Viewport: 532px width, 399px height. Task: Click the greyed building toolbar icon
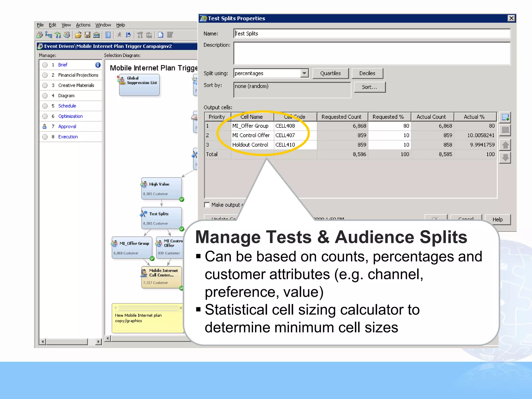tap(149, 35)
